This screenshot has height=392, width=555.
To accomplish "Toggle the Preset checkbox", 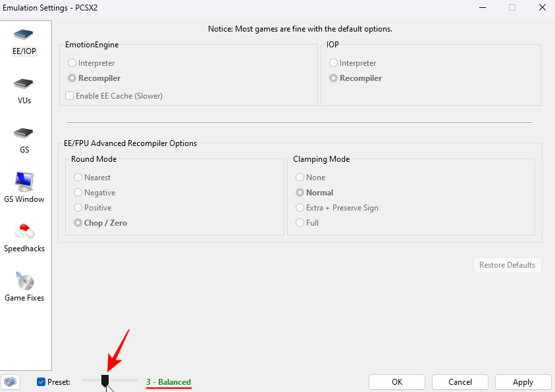I will tap(41, 381).
